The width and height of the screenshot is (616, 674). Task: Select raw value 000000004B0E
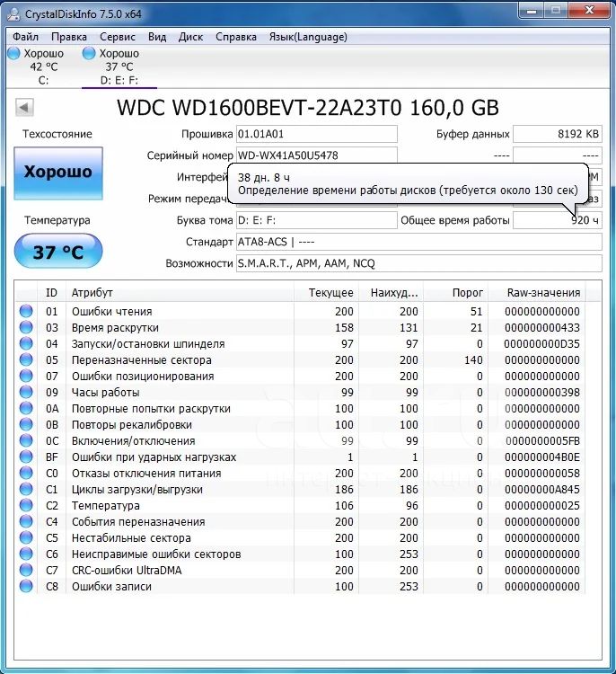tap(541, 457)
